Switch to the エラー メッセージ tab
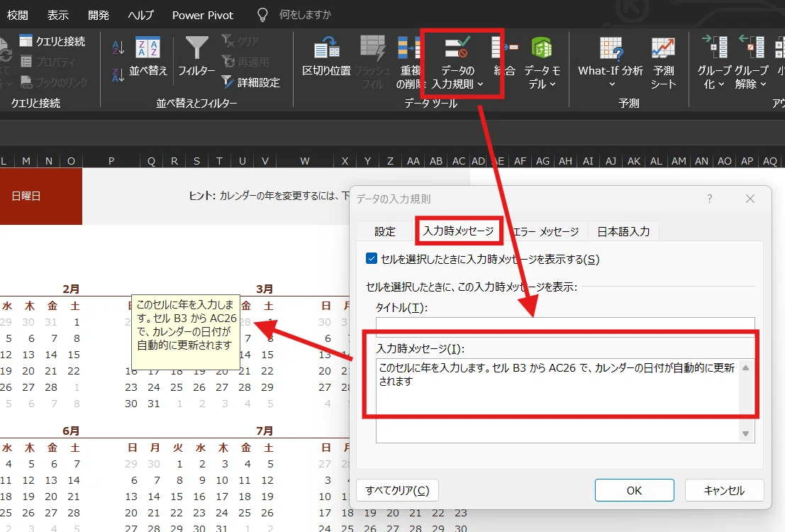 point(546,231)
